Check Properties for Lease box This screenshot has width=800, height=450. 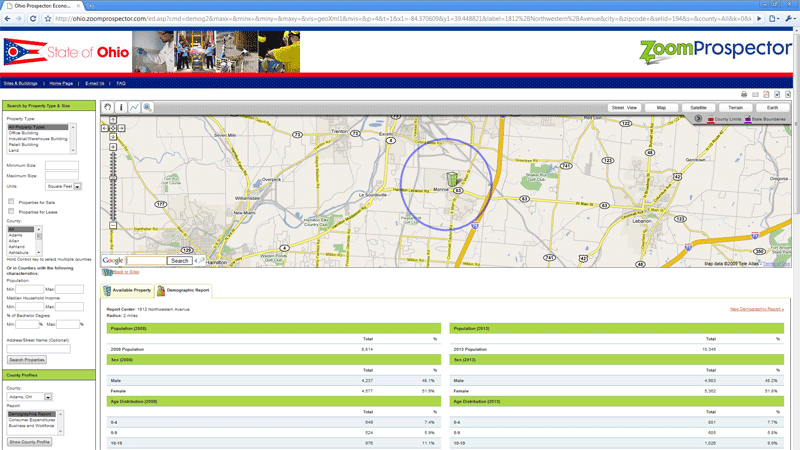click(x=11, y=211)
